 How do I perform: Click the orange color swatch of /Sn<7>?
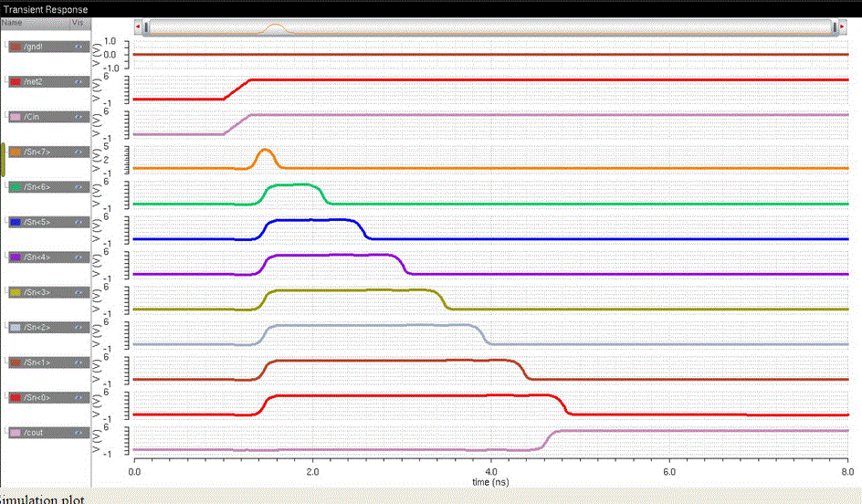click(16, 152)
